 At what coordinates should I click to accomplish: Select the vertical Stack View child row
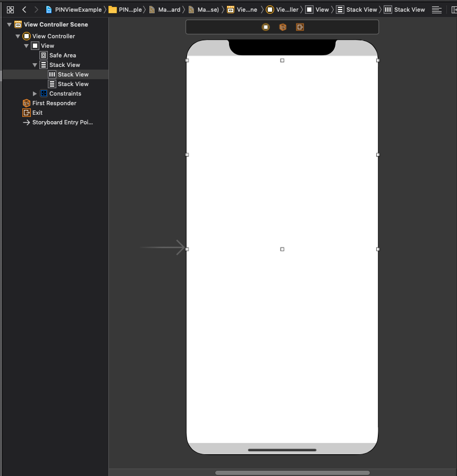tap(56, 84)
